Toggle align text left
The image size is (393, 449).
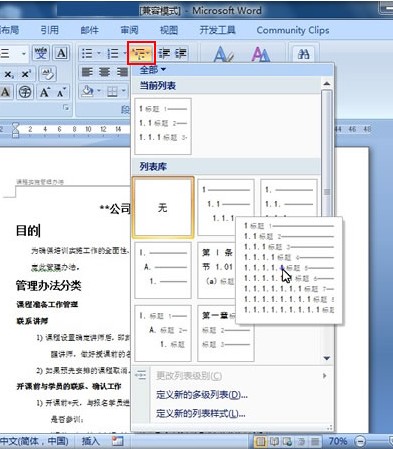pos(87,72)
